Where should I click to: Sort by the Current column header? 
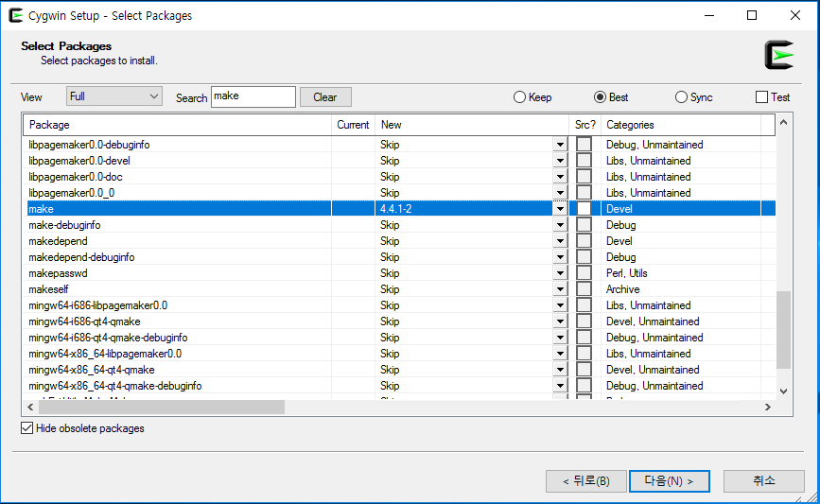pos(353,125)
